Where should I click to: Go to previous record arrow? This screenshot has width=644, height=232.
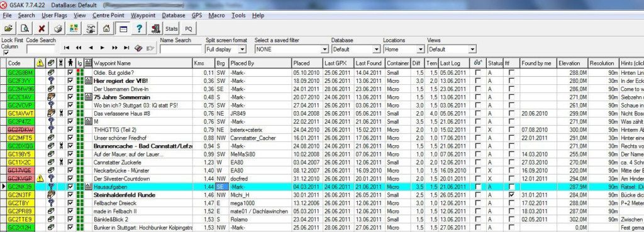[91, 48]
